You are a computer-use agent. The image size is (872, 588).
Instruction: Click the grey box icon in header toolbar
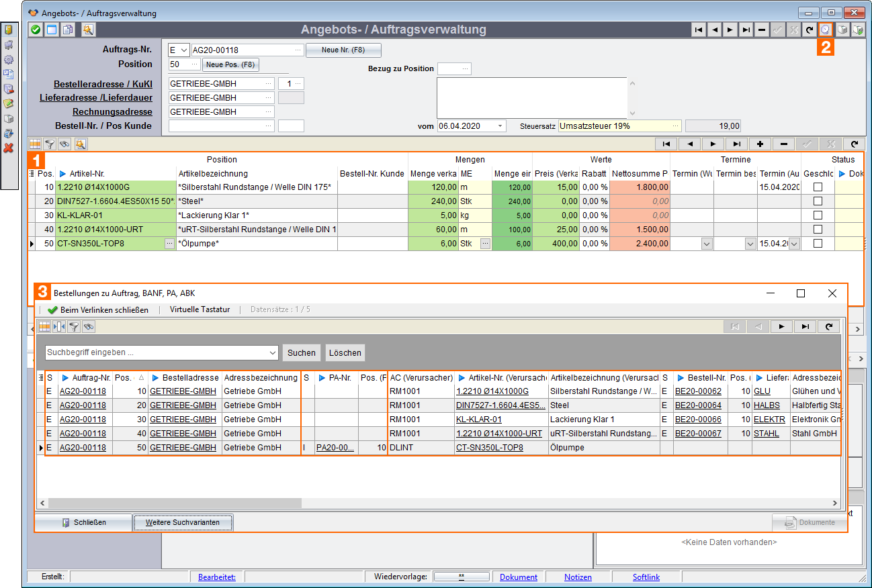842,30
